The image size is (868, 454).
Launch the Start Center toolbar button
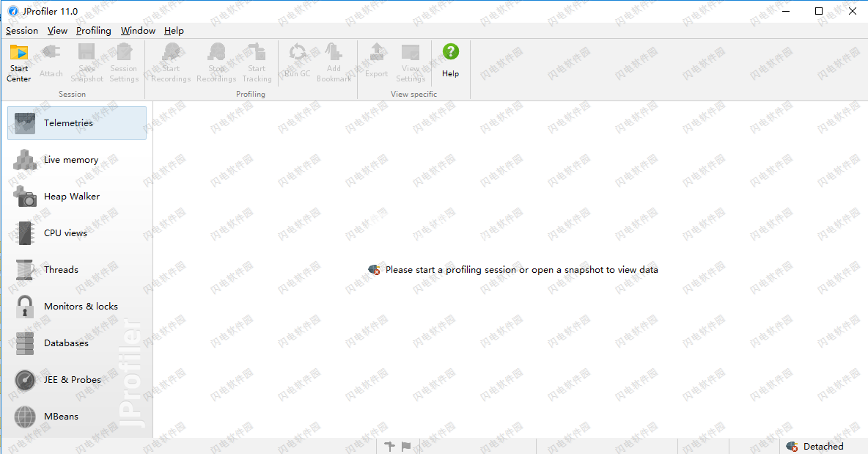click(19, 62)
